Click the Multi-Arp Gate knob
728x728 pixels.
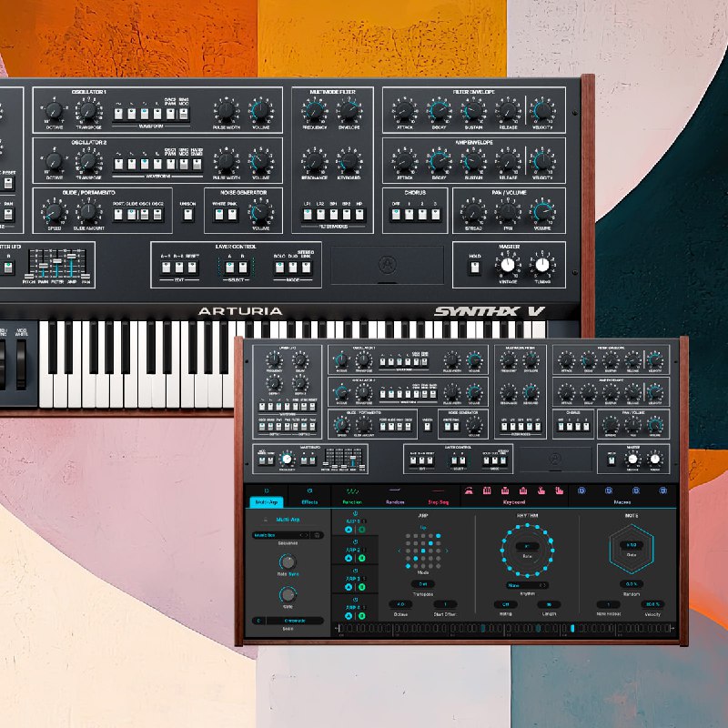click(x=288, y=594)
